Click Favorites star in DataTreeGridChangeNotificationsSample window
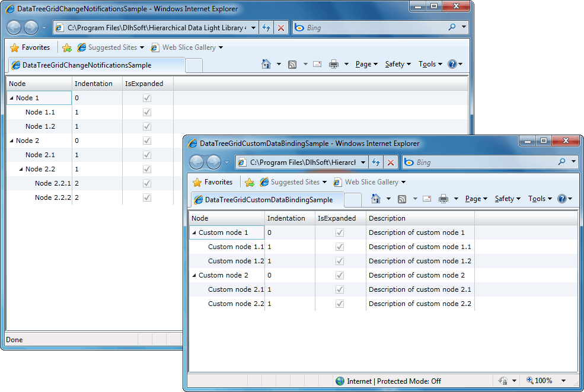584x392 pixels. [x=14, y=47]
